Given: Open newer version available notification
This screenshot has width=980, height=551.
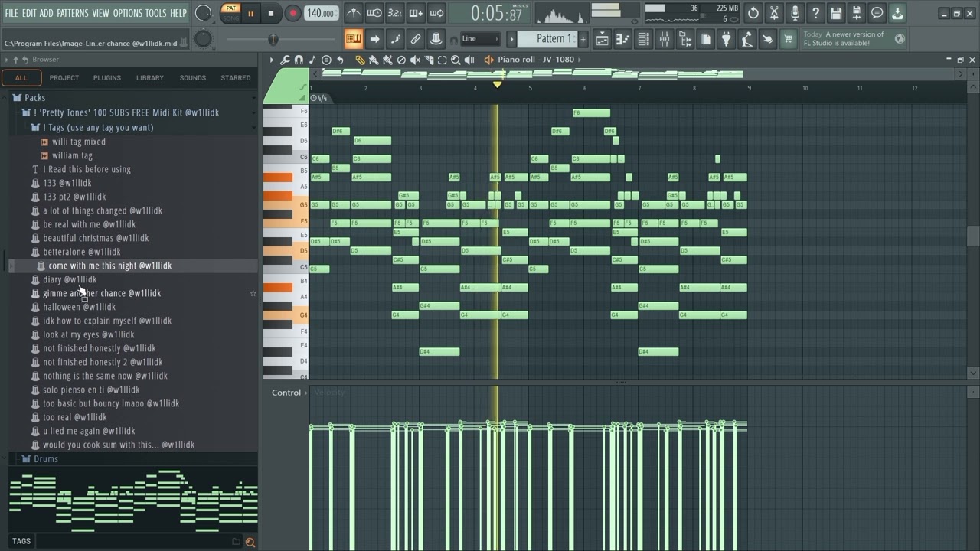Looking at the screenshot, I should pos(854,39).
